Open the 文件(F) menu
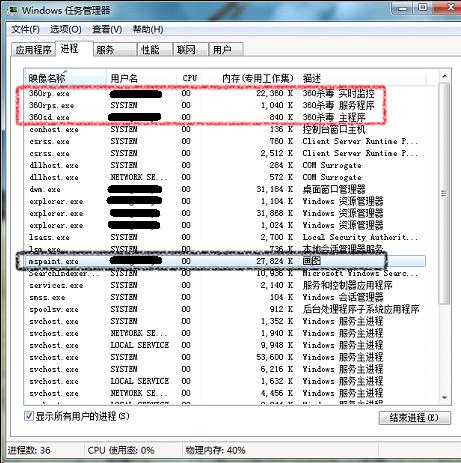The image size is (461, 463). click(x=25, y=30)
